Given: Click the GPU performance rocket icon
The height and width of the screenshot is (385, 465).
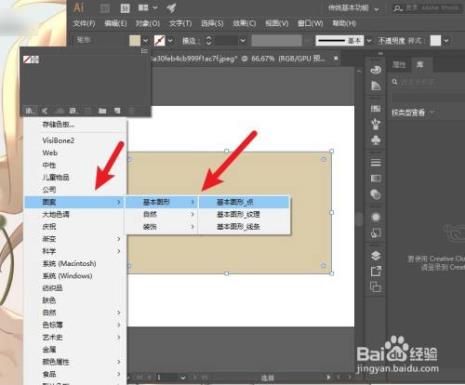Looking at the screenshot, I should coord(171,8).
